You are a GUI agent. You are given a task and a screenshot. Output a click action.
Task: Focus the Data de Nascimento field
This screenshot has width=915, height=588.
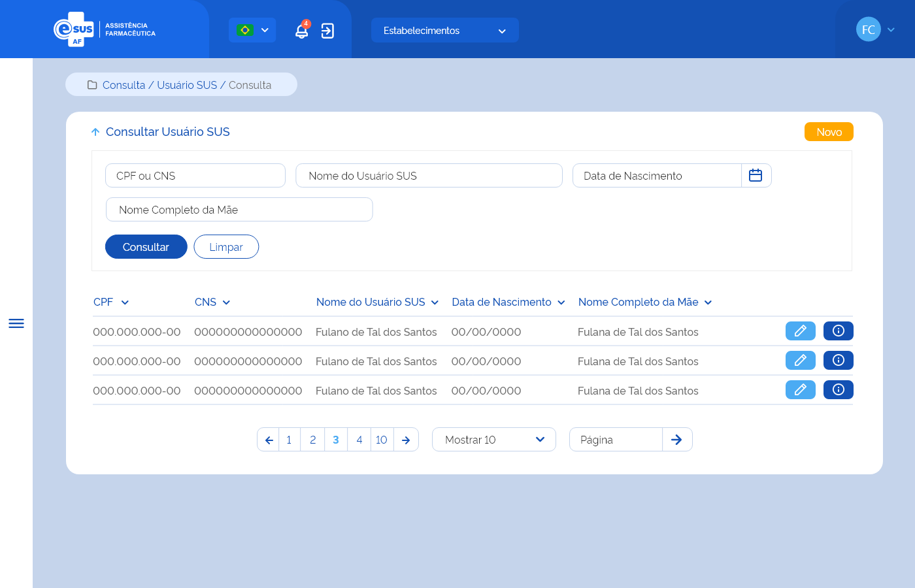pos(657,176)
